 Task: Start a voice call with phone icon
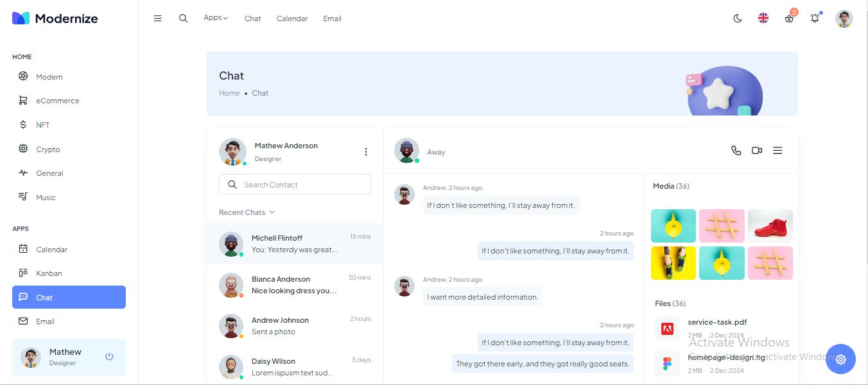coord(736,151)
